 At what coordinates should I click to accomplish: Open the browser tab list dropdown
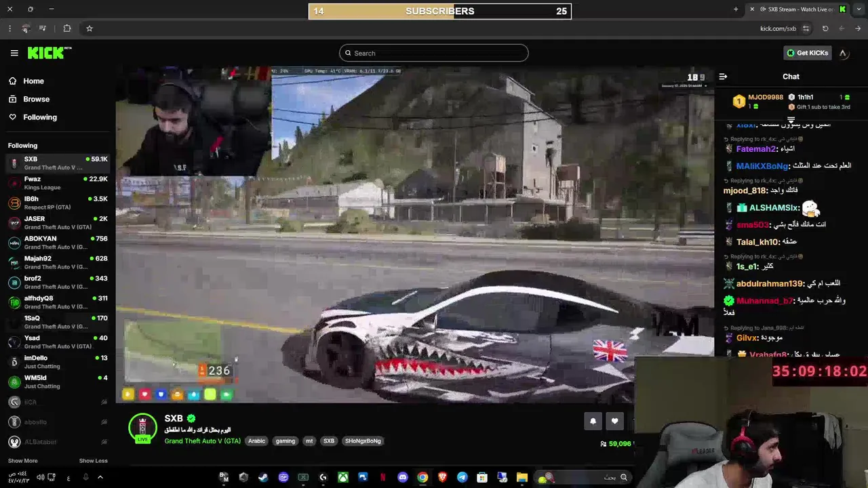tap(859, 9)
